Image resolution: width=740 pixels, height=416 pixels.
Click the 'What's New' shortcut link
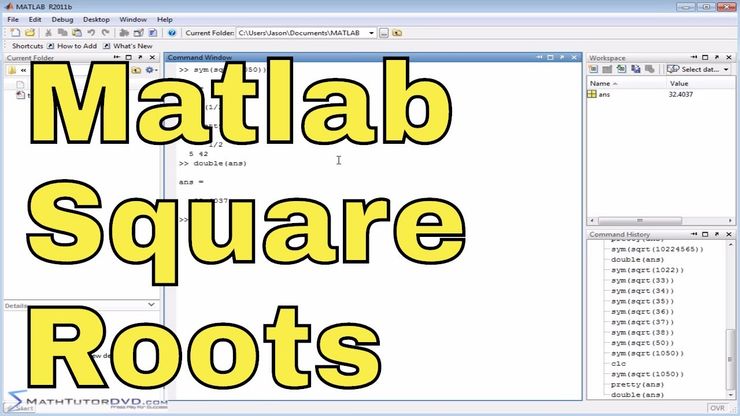coord(132,46)
